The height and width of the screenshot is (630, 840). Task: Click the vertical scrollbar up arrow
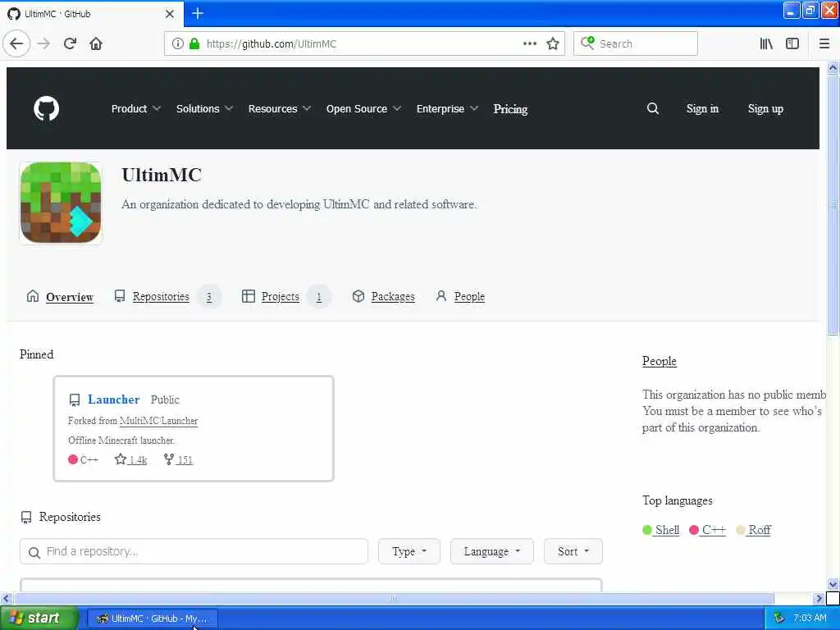coord(833,68)
